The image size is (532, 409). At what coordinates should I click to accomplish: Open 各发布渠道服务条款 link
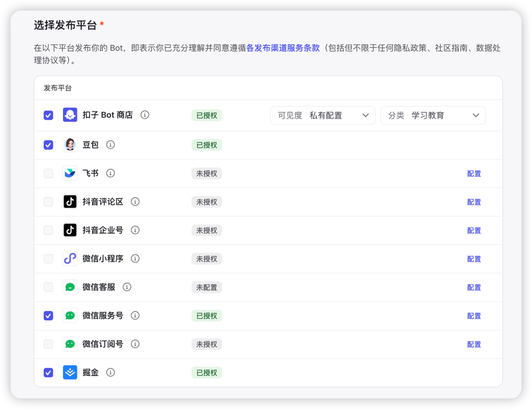coord(283,48)
